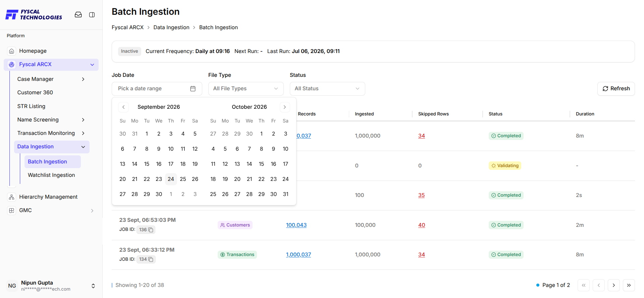Image resolution: width=644 pixels, height=298 pixels.
Task: Click the Pick a date range field
Action: click(157, 89)
